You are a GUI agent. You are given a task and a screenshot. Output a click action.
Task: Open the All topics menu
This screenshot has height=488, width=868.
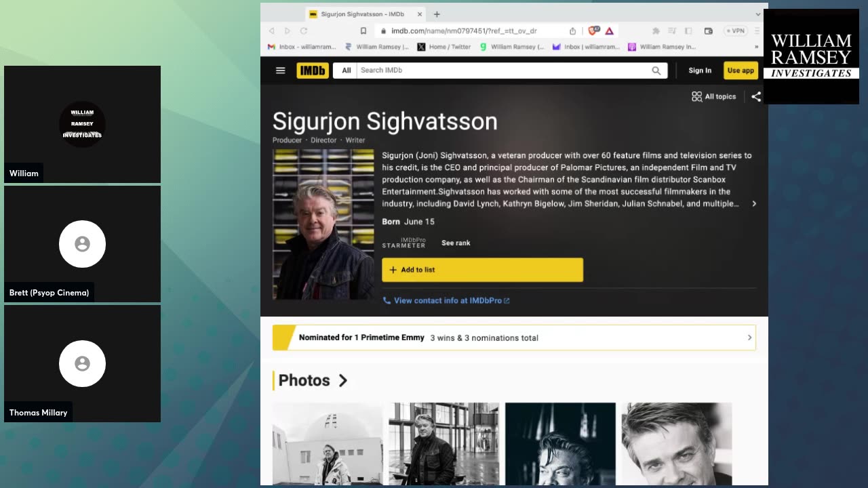click(x=713, y=97)
